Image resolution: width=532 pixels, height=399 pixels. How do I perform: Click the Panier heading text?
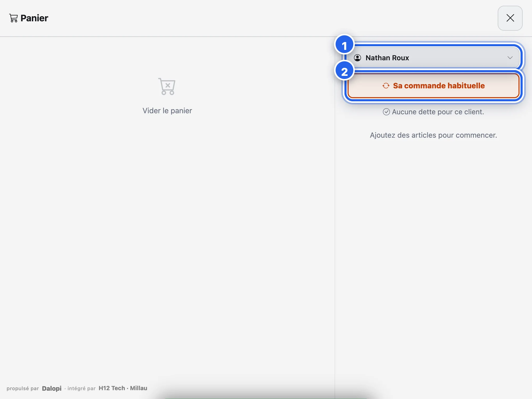34,18
